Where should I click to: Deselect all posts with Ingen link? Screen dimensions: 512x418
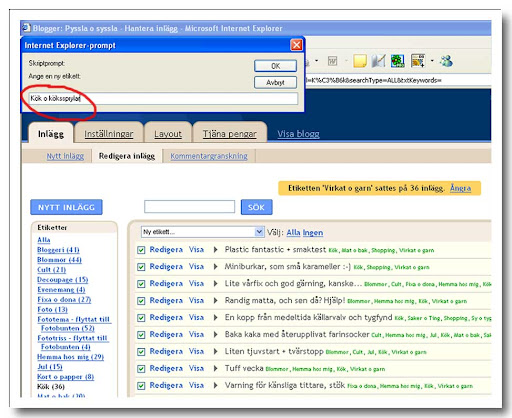click(313, 232)
